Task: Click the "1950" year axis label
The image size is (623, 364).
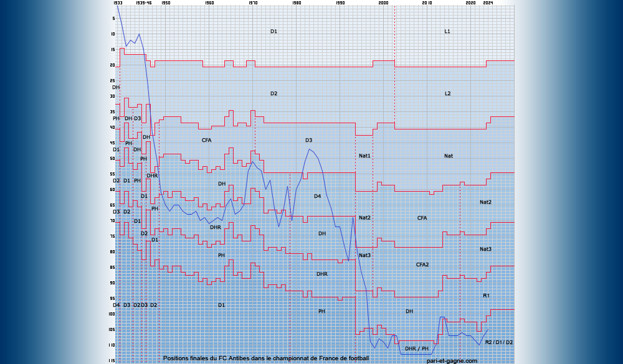Action: click(x=166, y=2)
